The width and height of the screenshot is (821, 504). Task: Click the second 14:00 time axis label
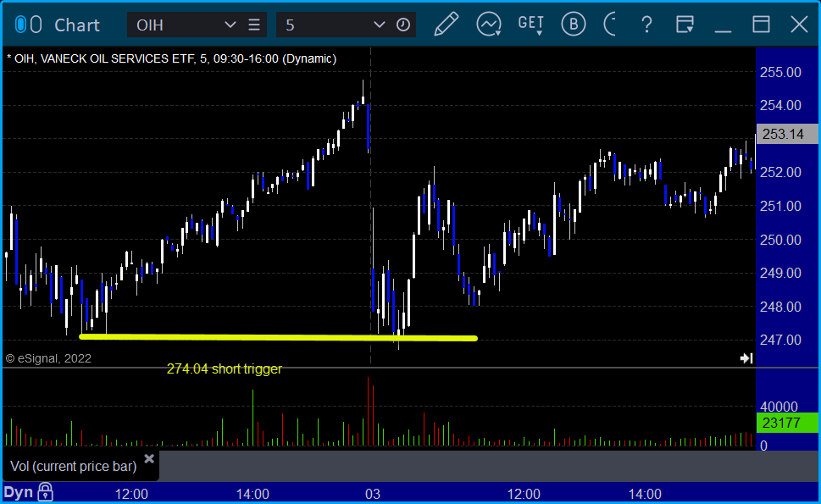(645, 494)
